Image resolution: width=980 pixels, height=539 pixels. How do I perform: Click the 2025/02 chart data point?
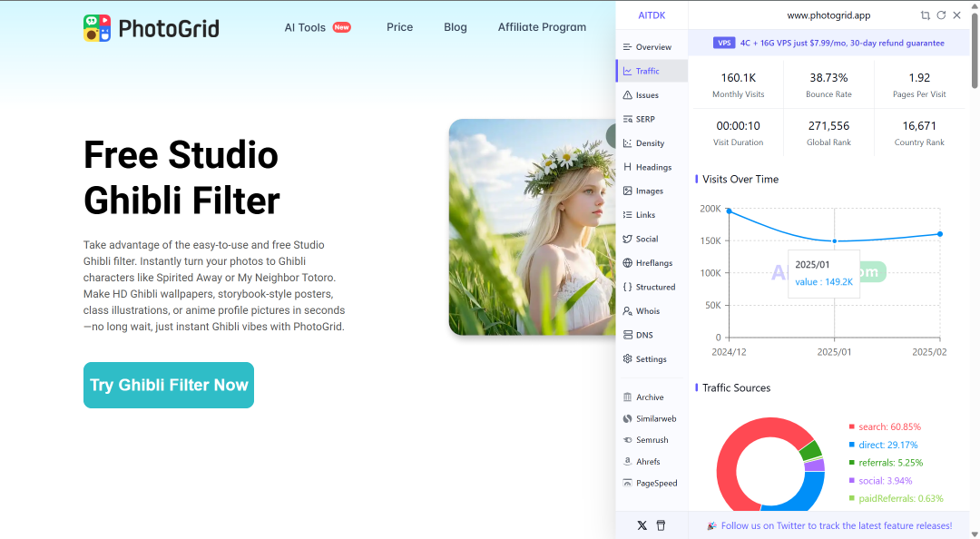pos(940,234)
